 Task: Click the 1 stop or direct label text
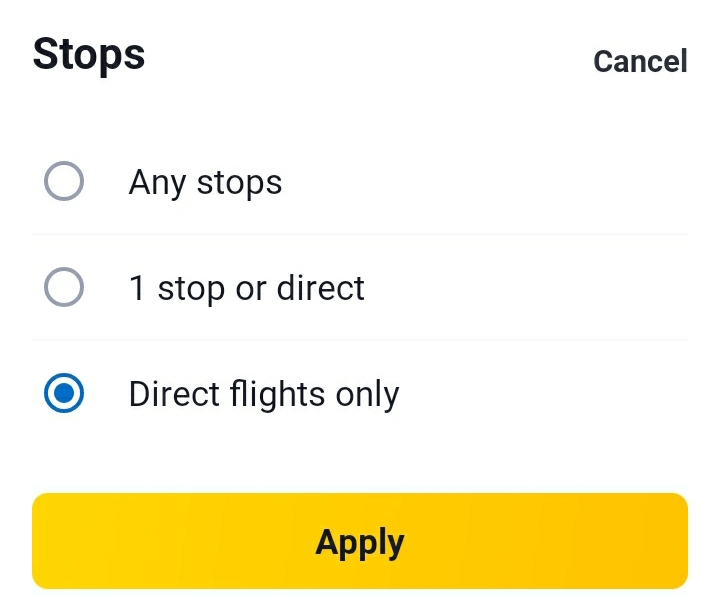click(246, 288)
